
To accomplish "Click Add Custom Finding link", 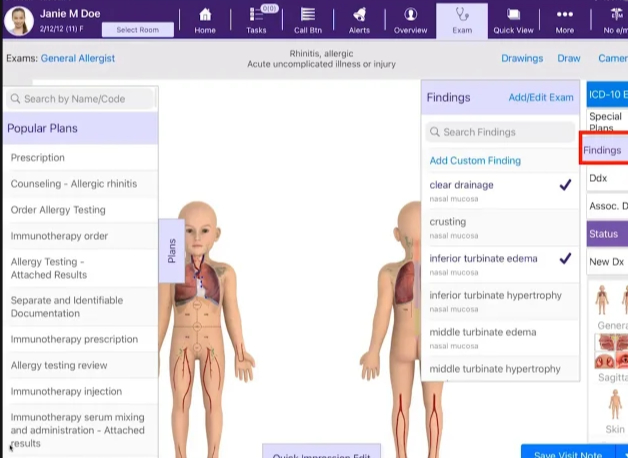I will pos(475,160).
